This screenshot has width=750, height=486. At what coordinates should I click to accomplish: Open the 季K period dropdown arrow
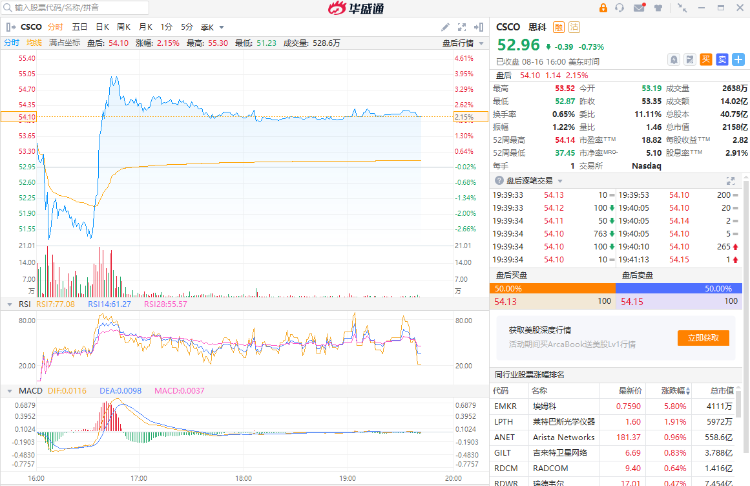[x=220, y=26]
